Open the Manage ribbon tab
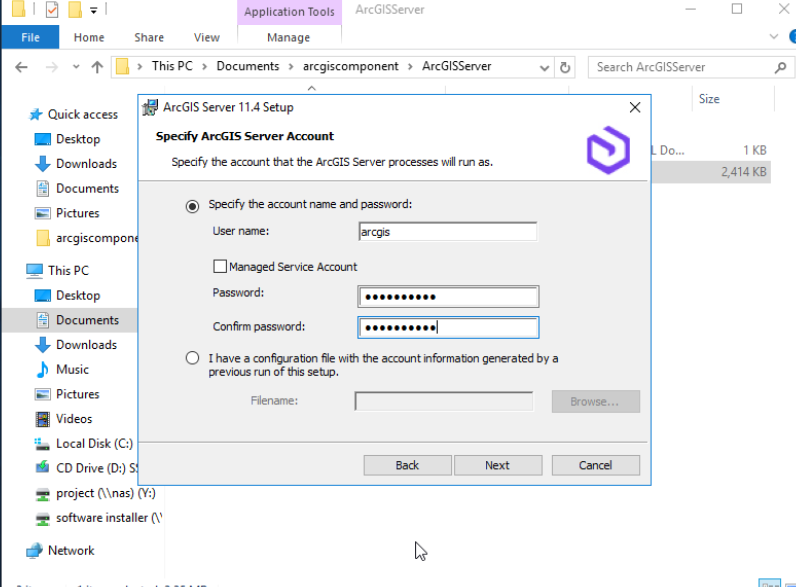This screenshot has width=796, height=587. [x=288, y=37]
